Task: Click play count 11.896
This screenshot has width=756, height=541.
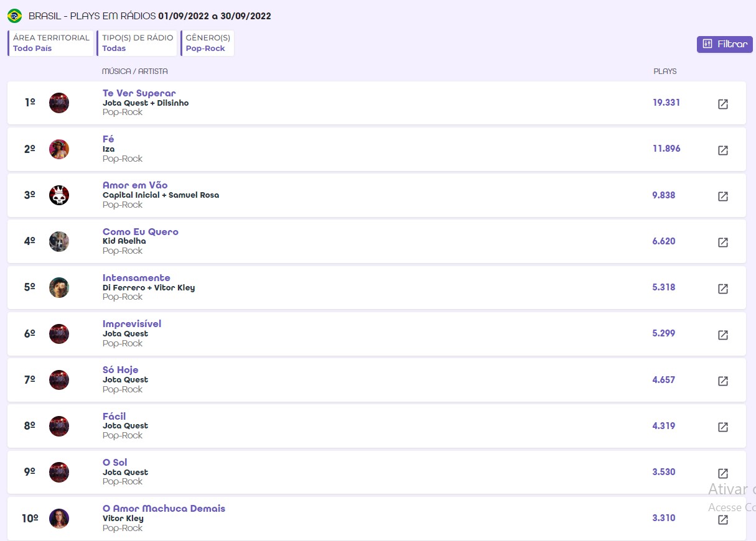Action: point(666,149)
